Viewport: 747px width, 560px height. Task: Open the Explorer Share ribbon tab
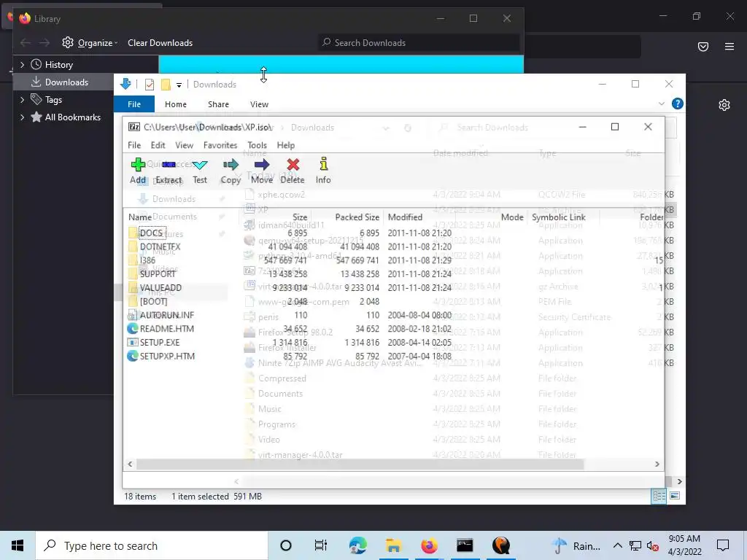point(218,104)
